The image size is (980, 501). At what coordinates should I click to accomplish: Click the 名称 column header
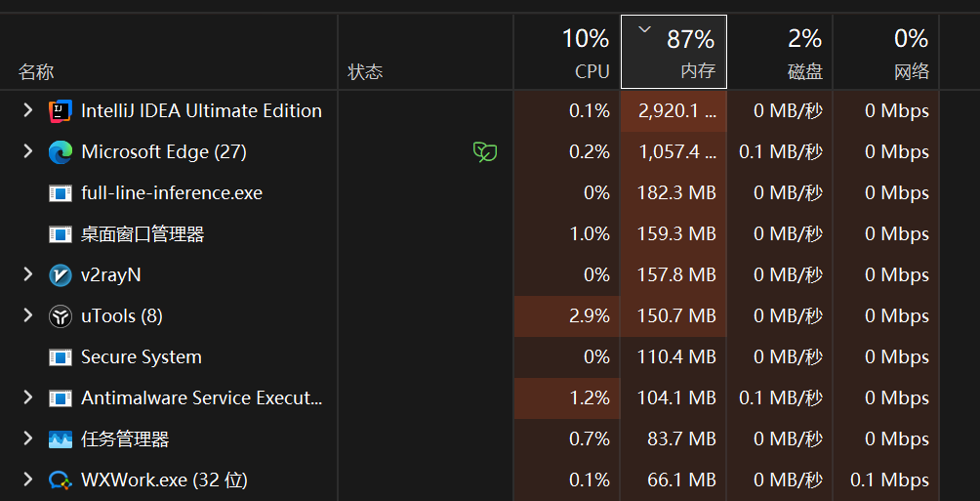pyautogui.click(x=36, y=72)
